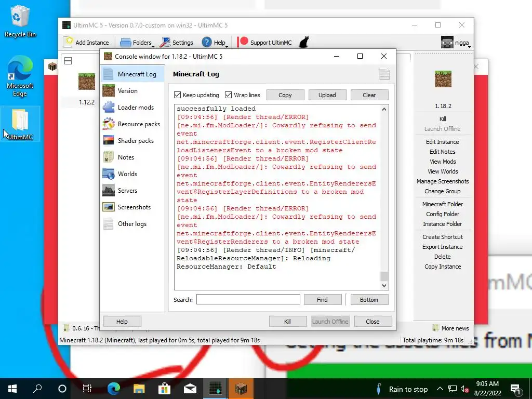Image resolution: width=532 pixels, height=399 pixels.
Task: Open the Config Folder link
Action: click(443, 214)
